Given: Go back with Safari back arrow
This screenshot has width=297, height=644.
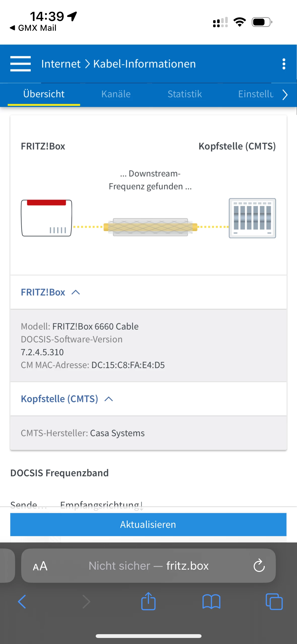Looking at the screenshot, I should (x=22, y=601).
